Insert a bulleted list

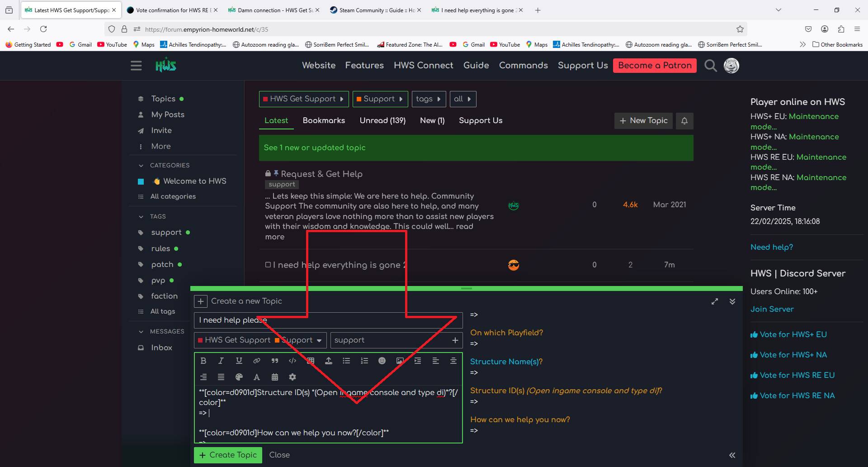(x=346, y=361)
